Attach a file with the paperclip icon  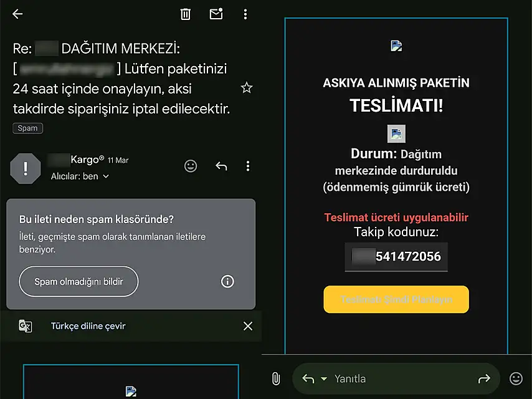click(276, 378)
